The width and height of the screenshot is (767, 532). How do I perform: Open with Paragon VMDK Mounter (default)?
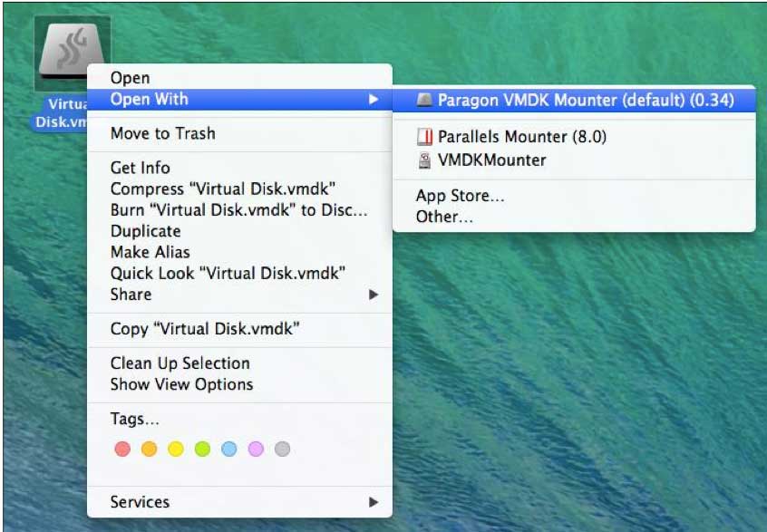tap(574, 101)
